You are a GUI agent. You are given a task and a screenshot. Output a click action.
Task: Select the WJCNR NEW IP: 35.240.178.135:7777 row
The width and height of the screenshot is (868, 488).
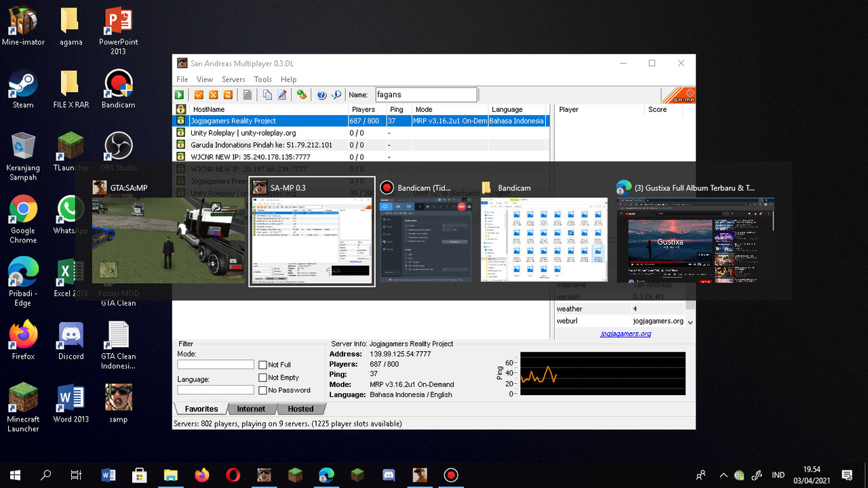point(361,157)
